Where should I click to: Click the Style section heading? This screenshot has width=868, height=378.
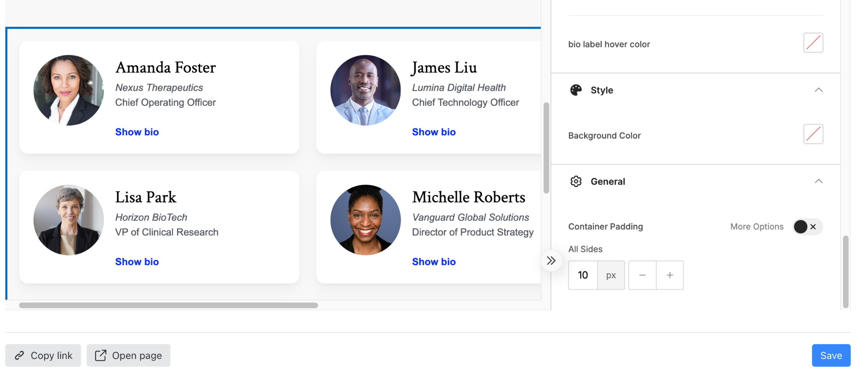pyautogui.click(x=602, y=90)
